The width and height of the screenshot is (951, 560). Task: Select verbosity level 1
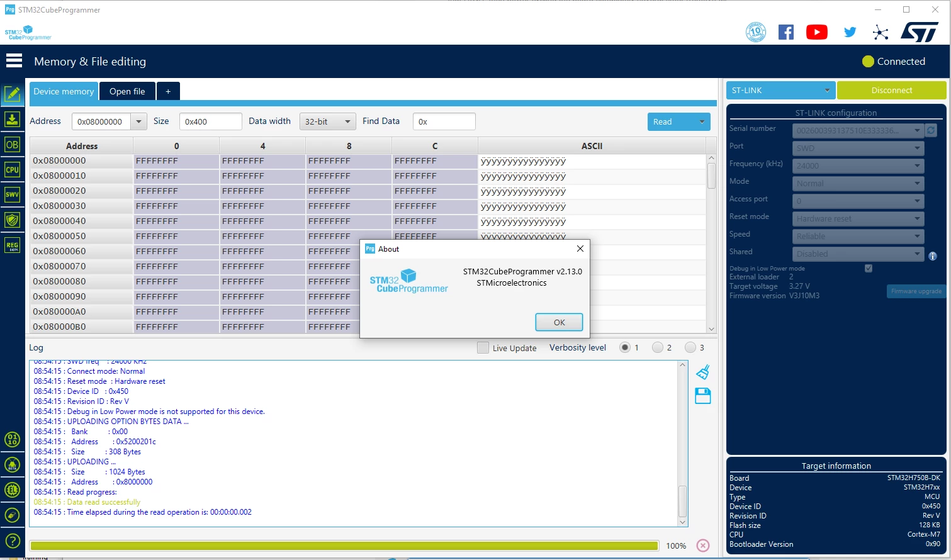[x=625, y=347]
